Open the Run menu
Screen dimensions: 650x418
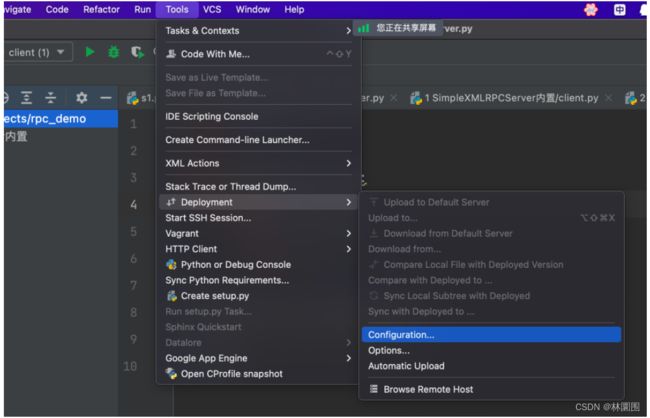click(x=143, y=10)
